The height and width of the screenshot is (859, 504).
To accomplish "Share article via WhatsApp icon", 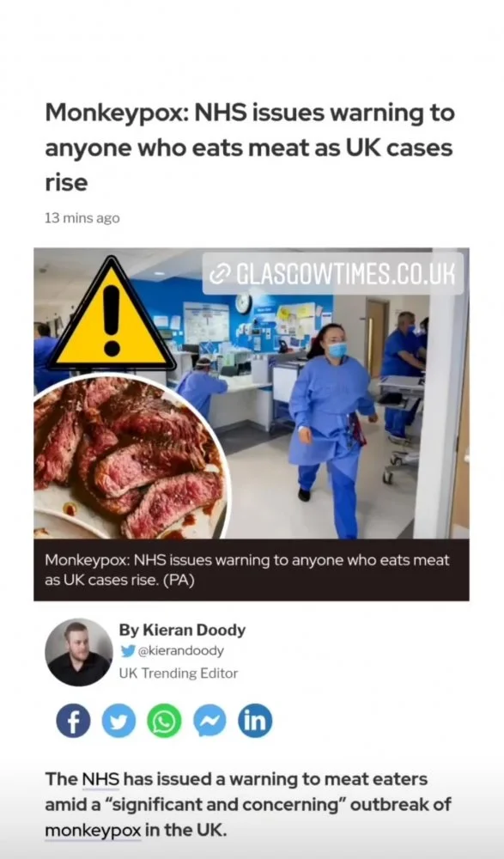I will click(164, 721).
